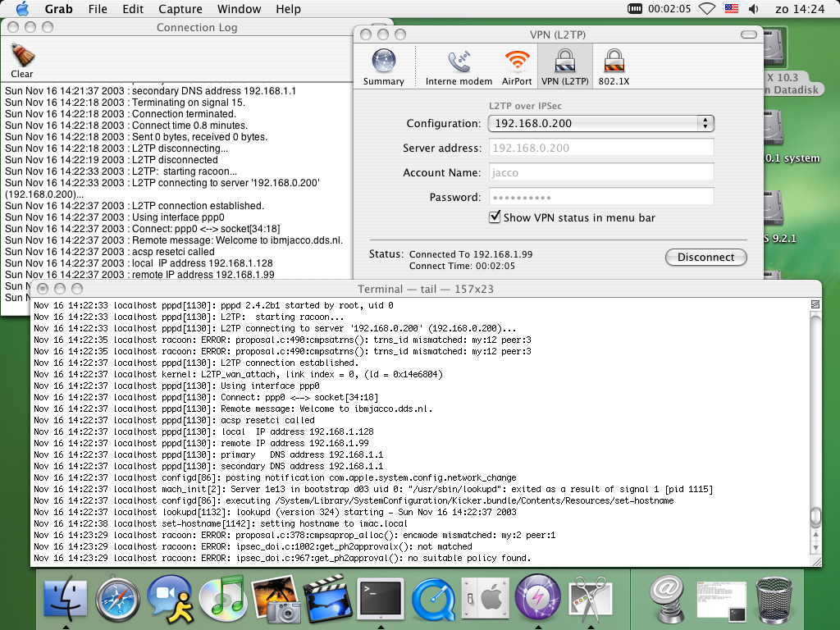This screenshot has width=840, height=630.
Task: Toggle VPN window toolbar pill button
Action: point(748,34)
